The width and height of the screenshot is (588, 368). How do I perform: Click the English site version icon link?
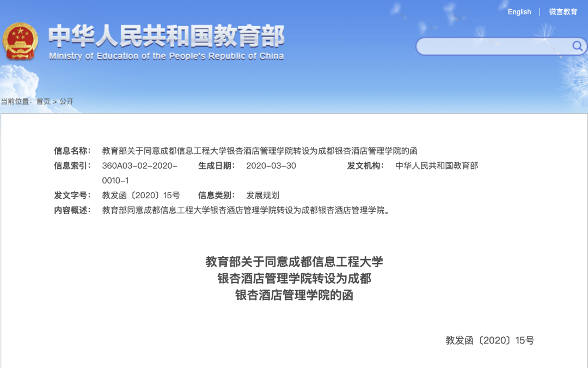click(x=519, y=11)
